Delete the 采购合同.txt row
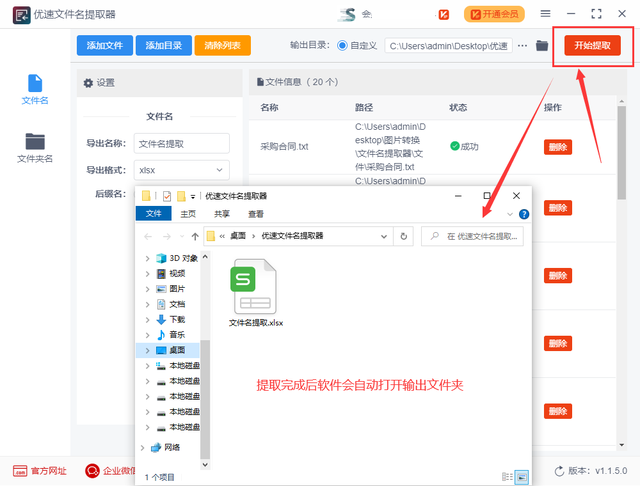 [x=558, y=147]
